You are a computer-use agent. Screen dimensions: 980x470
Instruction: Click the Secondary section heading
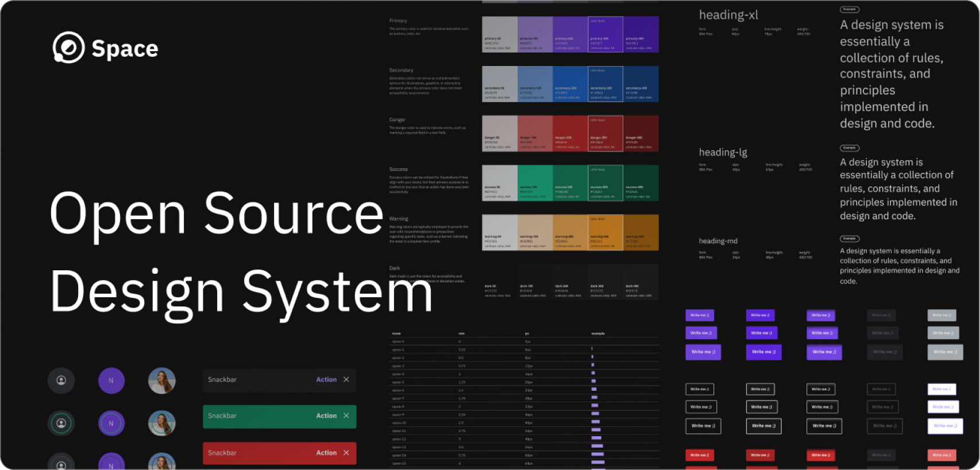(401, 70)
